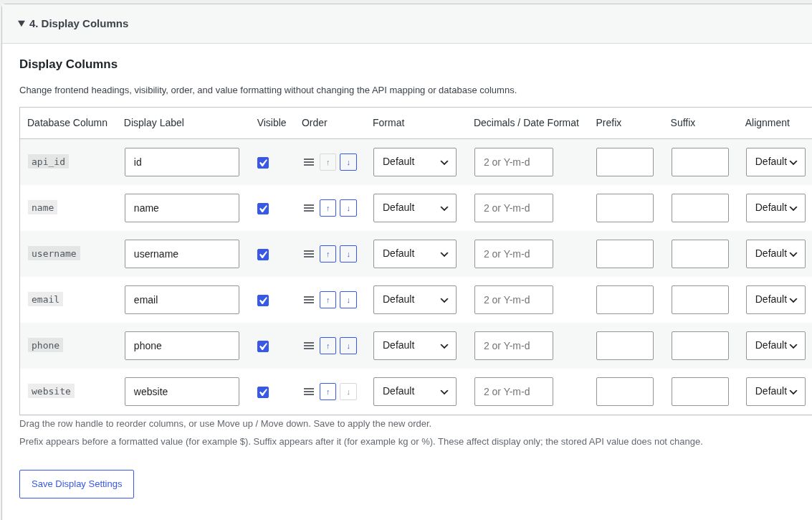The width and height of the screenshot is (812, 520).
Task: Click the api_id database column code
Action: [48, 162]
